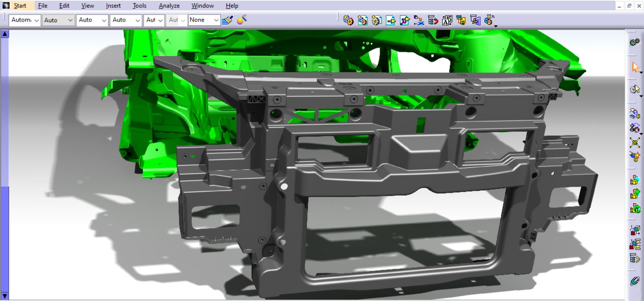Screen dimensions: 644x301
Task: Click the yellow tree structure icon
Action: point(461,20)
